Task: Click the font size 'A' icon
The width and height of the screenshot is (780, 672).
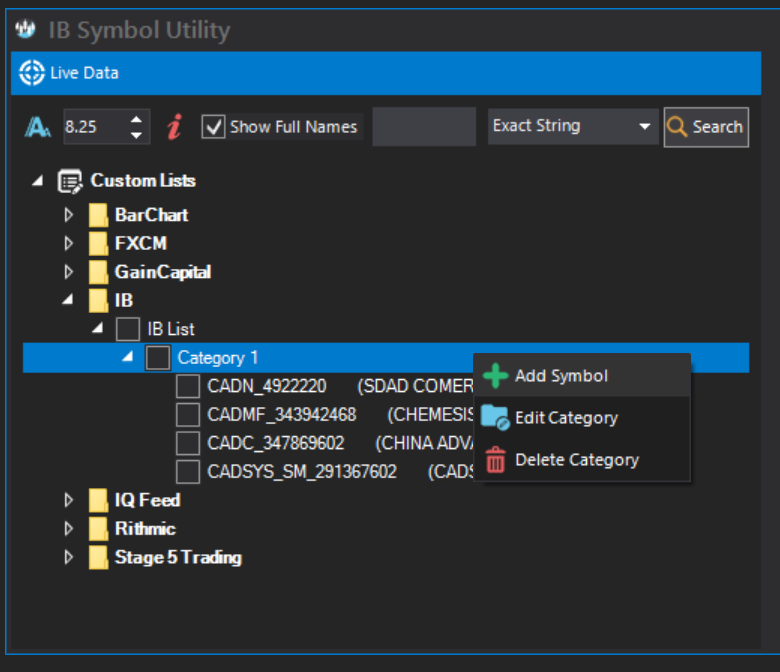Action: [38, 127]
